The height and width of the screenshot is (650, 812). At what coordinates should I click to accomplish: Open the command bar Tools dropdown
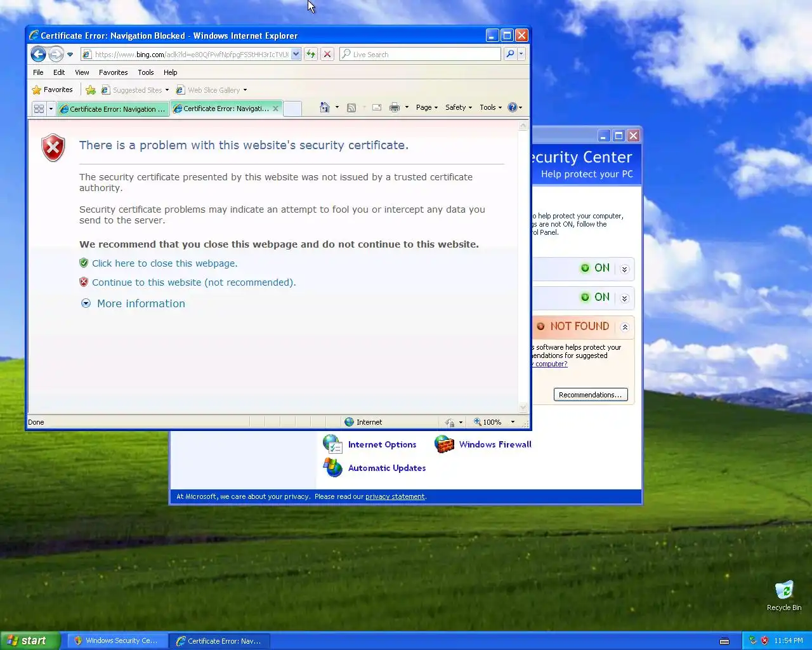(x=491, y=107)
